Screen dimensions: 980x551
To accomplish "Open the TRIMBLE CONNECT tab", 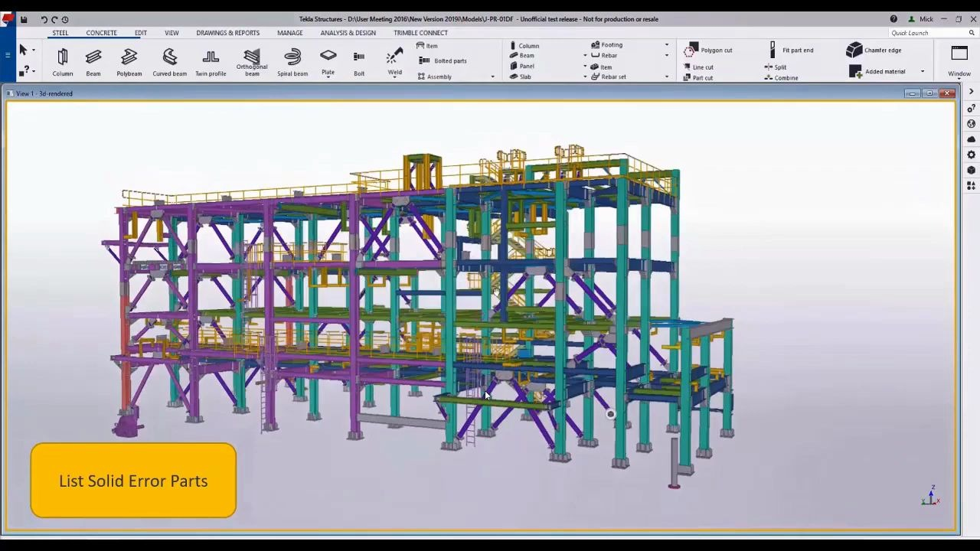I will point(420,33).
